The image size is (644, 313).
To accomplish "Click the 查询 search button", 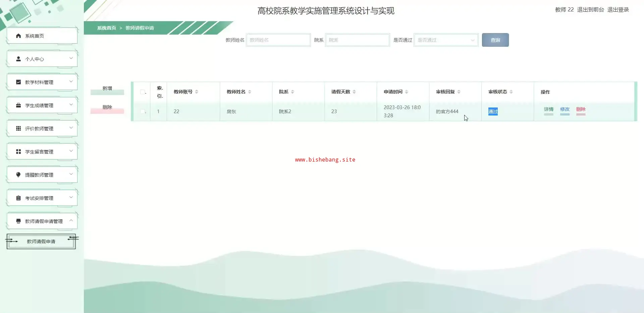I will tap(495, 40).
